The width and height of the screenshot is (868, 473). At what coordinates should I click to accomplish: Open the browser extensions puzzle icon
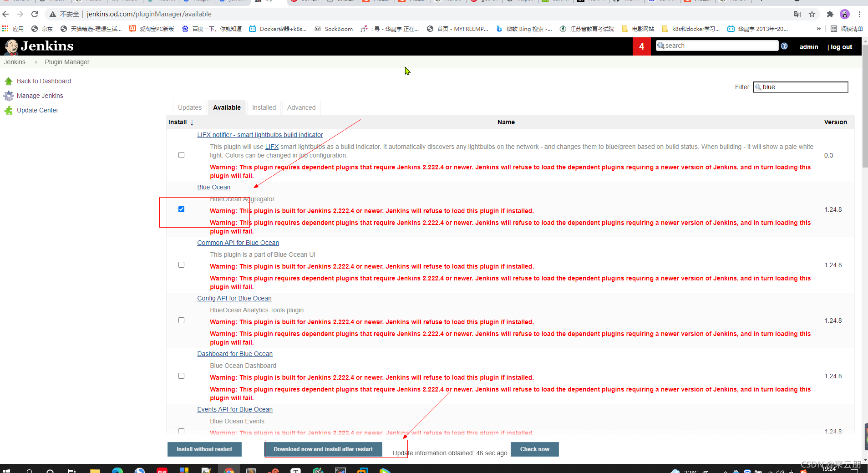pyautogui.click(x=830, y=14)
